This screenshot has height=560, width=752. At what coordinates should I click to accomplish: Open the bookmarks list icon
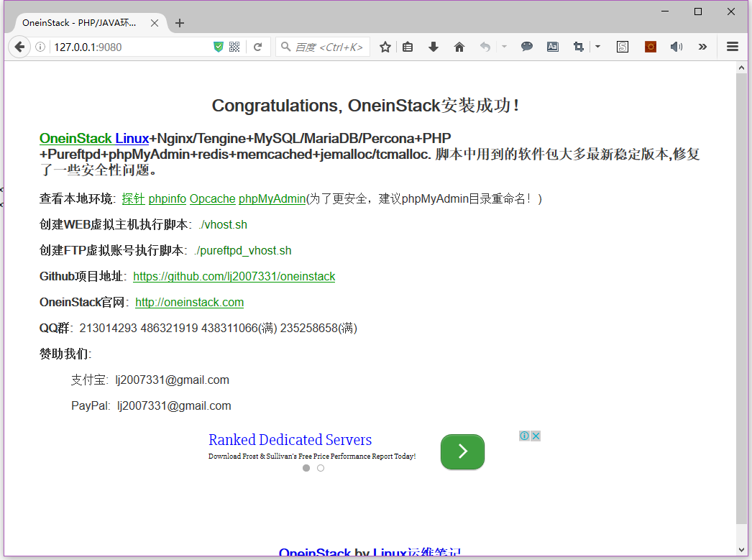point(408,47)
